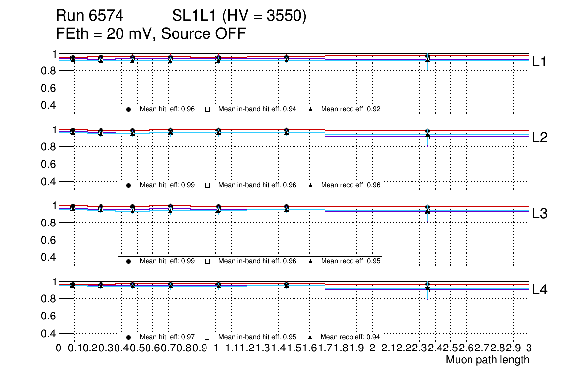Viewport: 588px width, 380px height.
Task: Click the filled circle marker in L4 legend
Action: pos(129,338)
